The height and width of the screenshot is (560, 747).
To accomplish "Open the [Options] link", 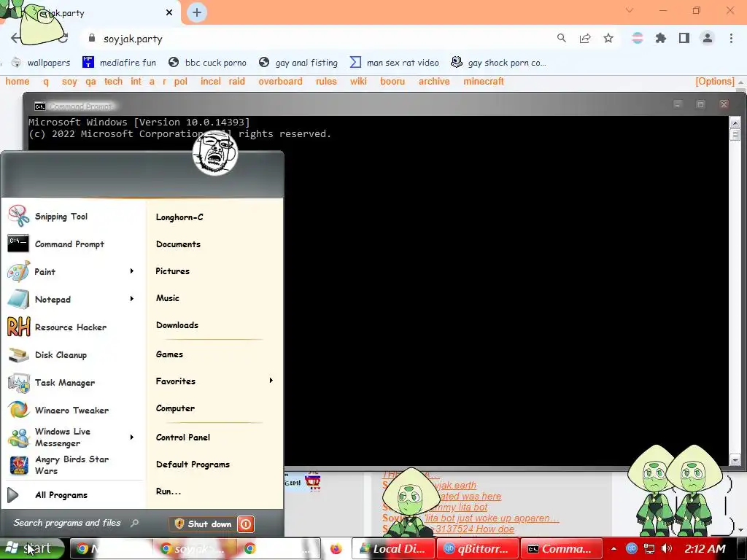I will tap(715, 82).
